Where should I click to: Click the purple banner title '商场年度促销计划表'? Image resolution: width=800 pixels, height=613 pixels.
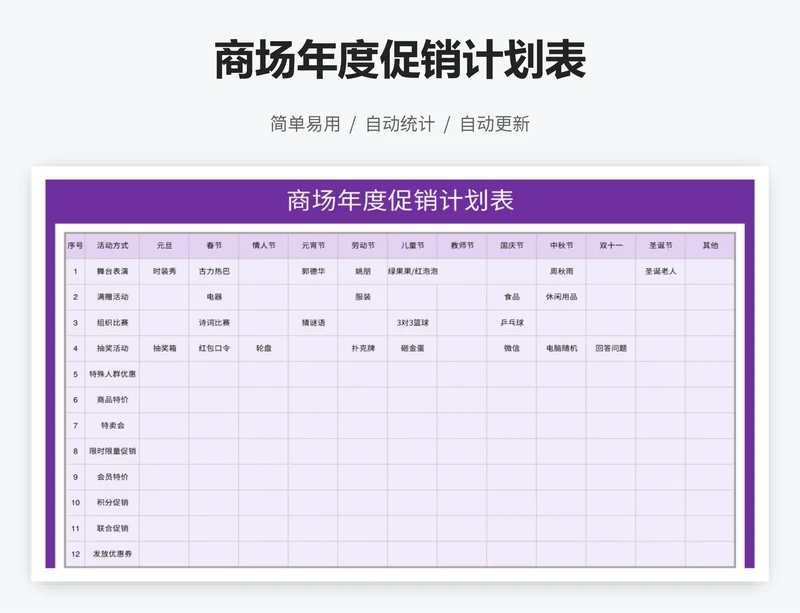tap(400, 200)
